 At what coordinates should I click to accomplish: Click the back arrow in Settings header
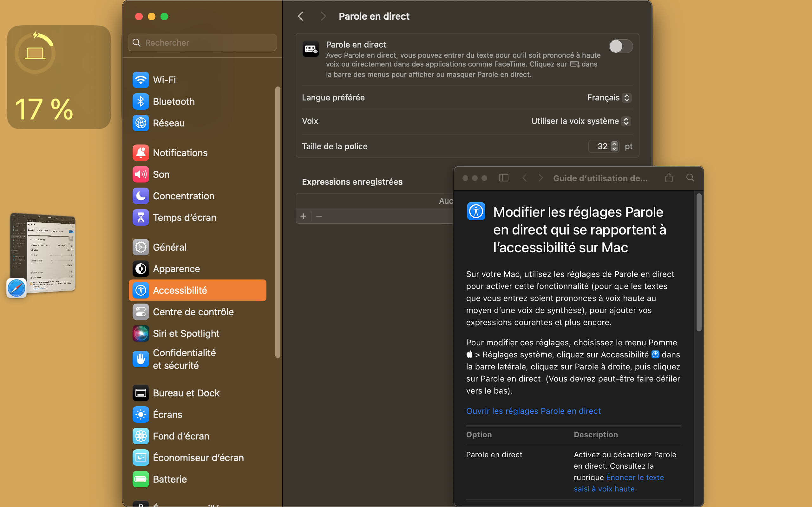[301, 16]
